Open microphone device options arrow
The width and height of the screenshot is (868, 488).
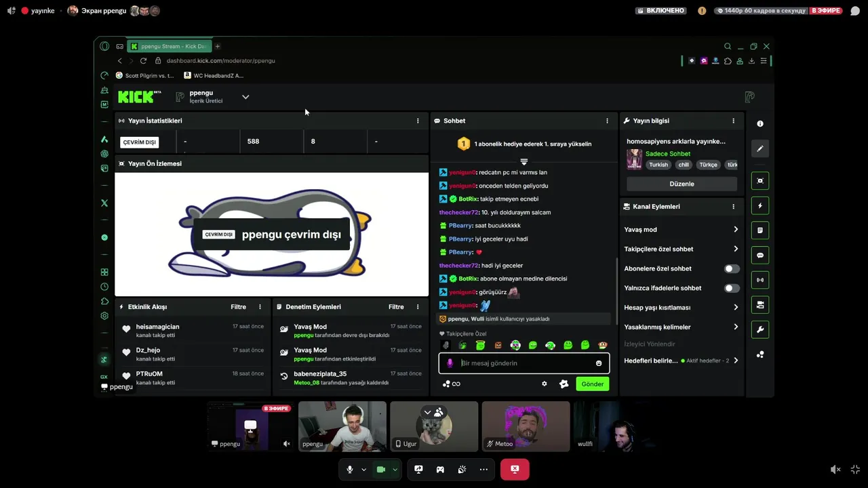(x=363, y=470)
